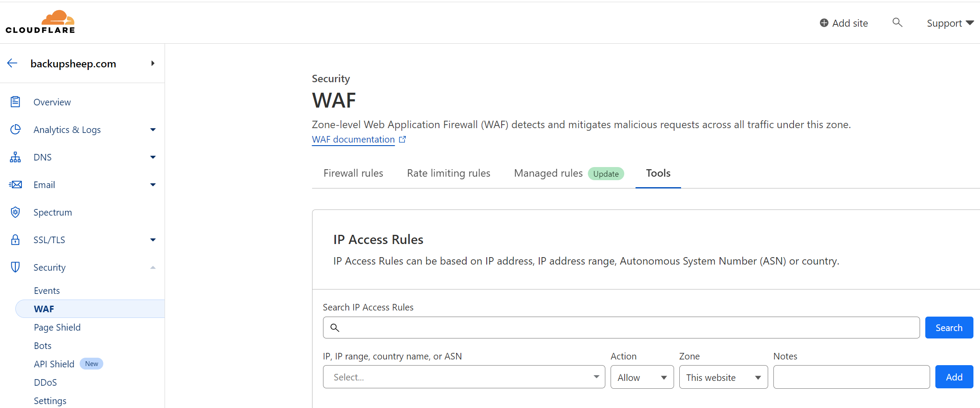The image size is (980, 408).
Task: Open Spectrum in the sidebar
Action: click(53, 212)
